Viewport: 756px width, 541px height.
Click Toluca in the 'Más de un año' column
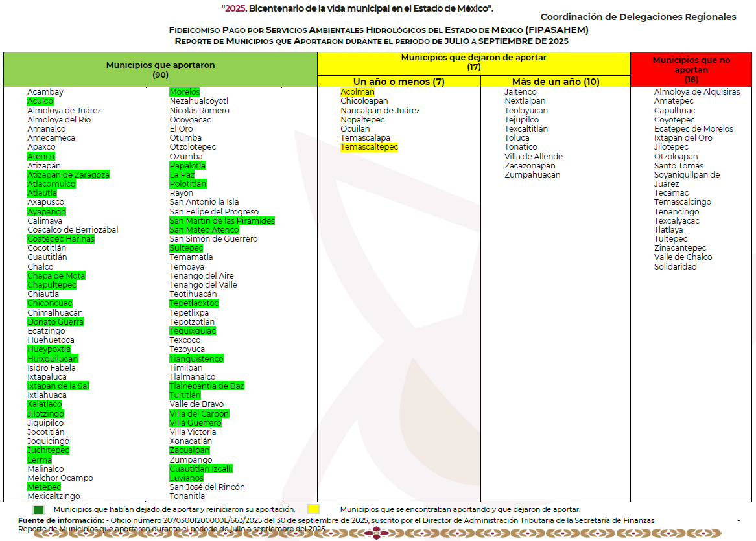point(517,138)
